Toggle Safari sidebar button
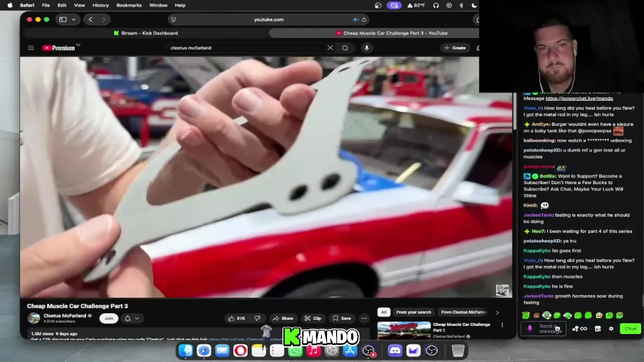The width and height of the screenshot is (644, 362). 63,20
